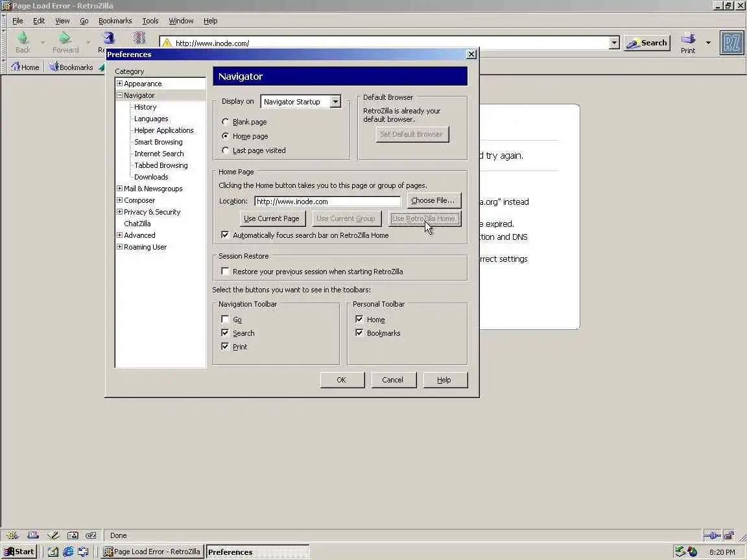Click the security padlock status icon
Image resolution: width=747 pixels, height=560 pixels.
coord(729,536)
